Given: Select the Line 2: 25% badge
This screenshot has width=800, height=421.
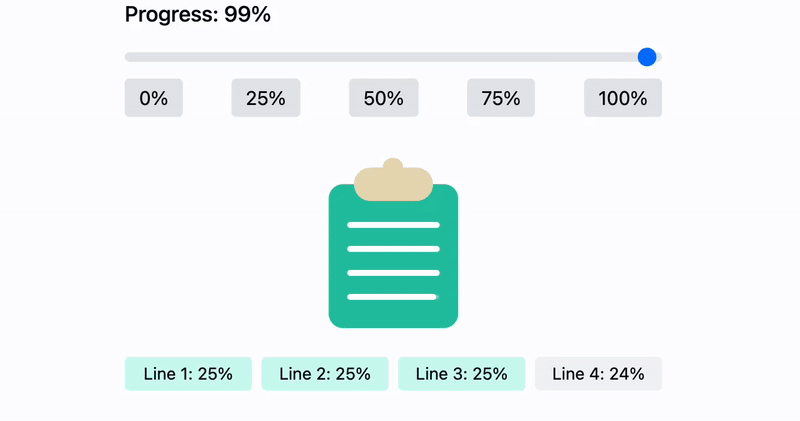Looking at the screenshot, I should coord(325,374).
